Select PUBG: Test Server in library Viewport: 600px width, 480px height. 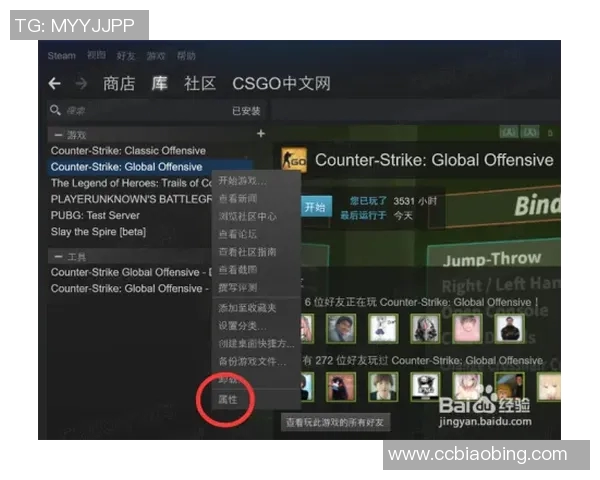[95, 216]
